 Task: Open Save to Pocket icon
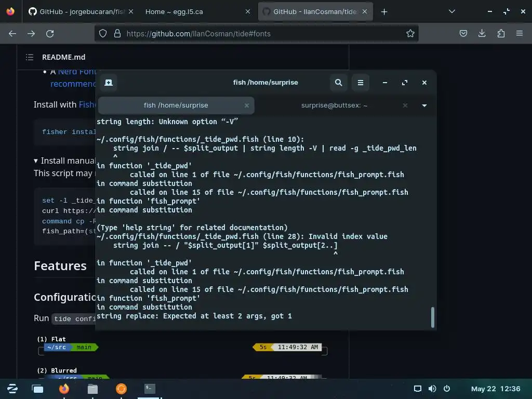[463, 34]
